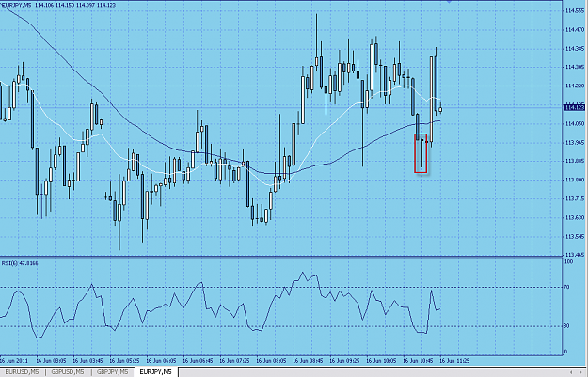Viewport: 588px width, 377px height.
Task: Click the 114.050 price axis label
Action: [x=574, y=124]
